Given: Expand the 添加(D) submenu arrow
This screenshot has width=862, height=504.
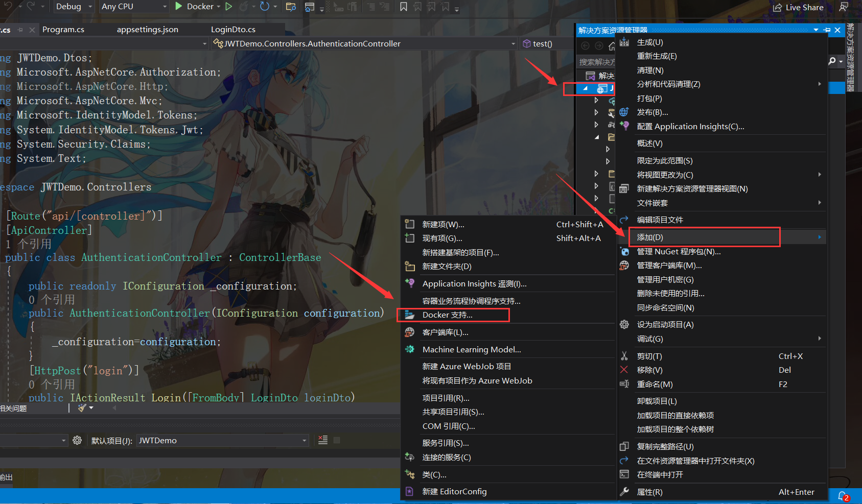Looking at the screenshot, I should pos(820,237).
